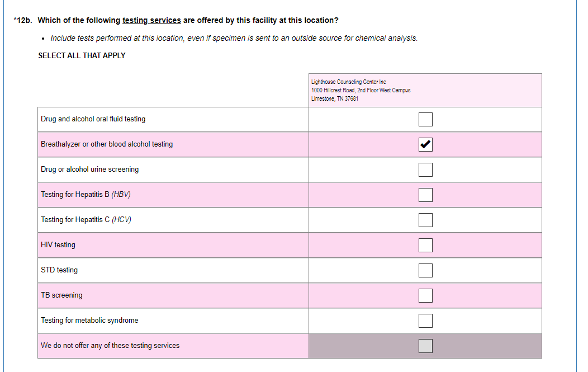The image size is (588, 372).
Task: Check the Drug and alcohol oral fluid testing box
Action: tap(425, 119)
